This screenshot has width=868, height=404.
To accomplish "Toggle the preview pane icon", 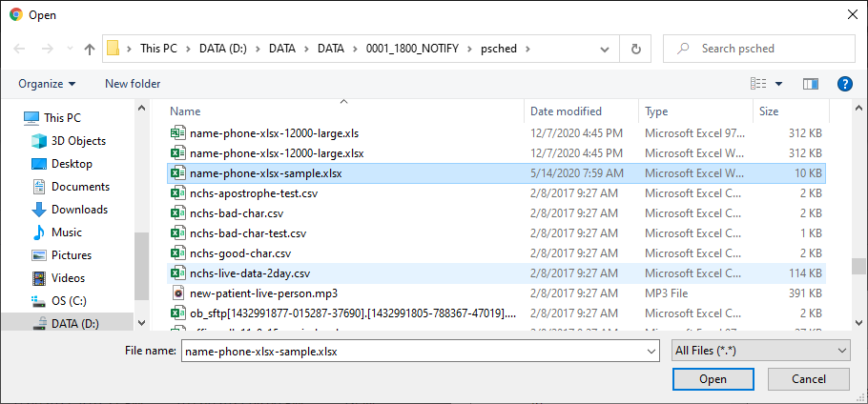I will click(x=810, y=84).
